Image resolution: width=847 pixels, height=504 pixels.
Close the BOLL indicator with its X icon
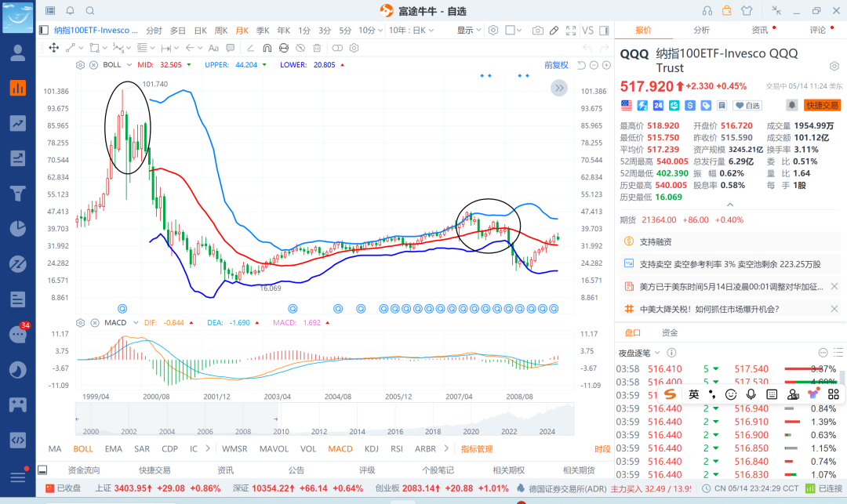[93, 65]
